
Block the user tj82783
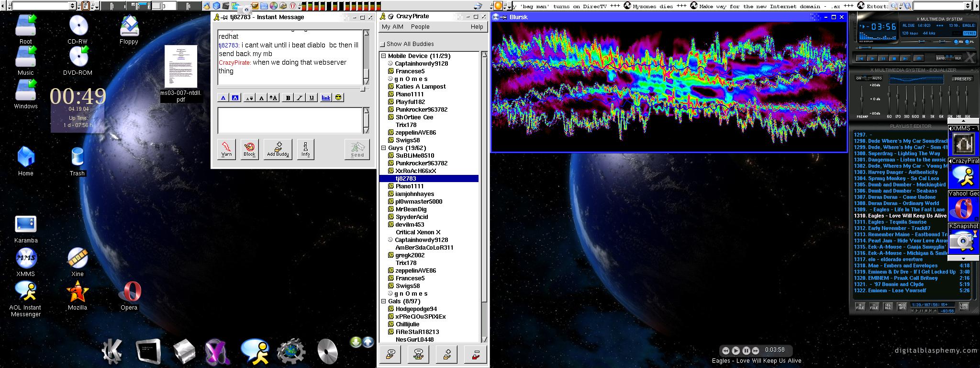pos(249,149)
